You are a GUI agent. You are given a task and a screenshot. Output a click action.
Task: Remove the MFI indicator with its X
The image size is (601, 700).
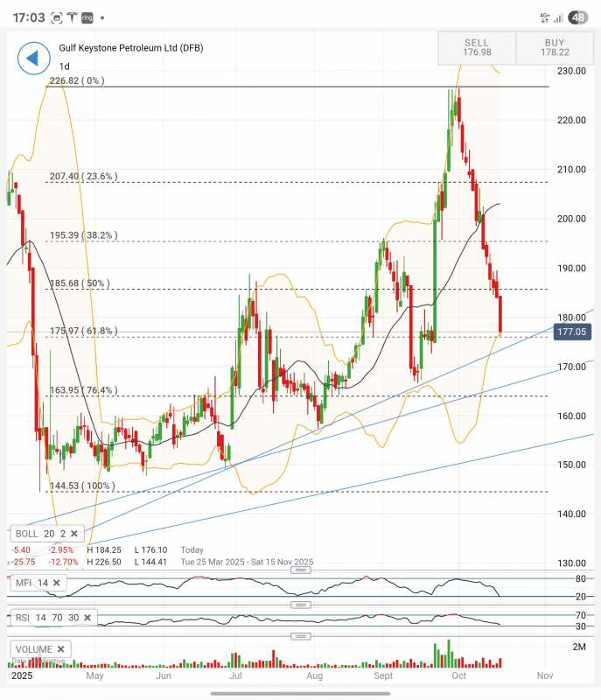coord(58,583)
